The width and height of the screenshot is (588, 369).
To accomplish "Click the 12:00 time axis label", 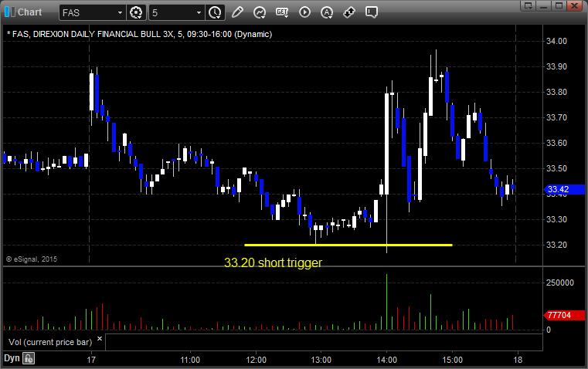I will click(256, 360).
